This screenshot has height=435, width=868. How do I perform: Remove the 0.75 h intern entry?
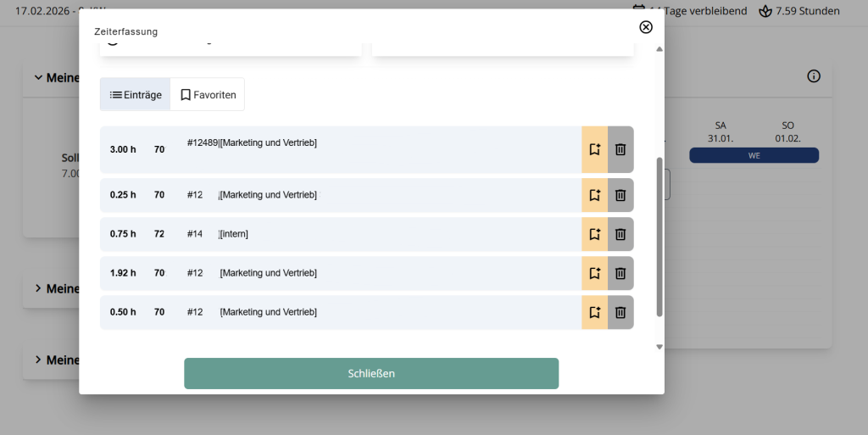[x=620, y=234]
